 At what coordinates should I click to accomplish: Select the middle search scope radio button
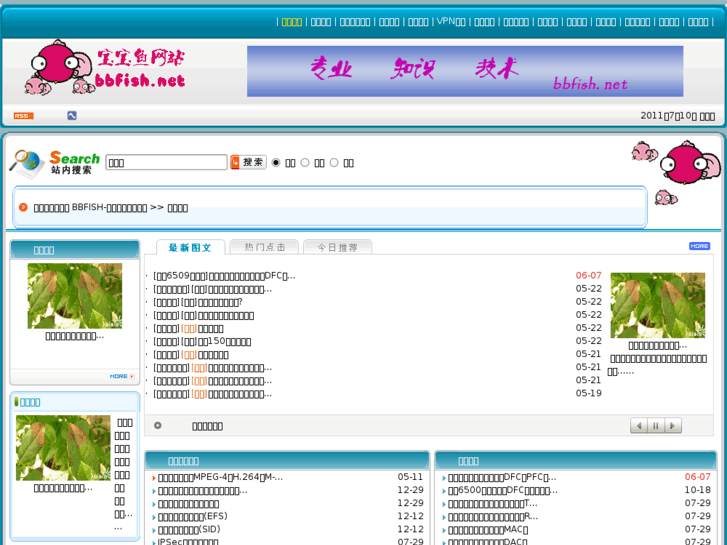click(305, 162)
